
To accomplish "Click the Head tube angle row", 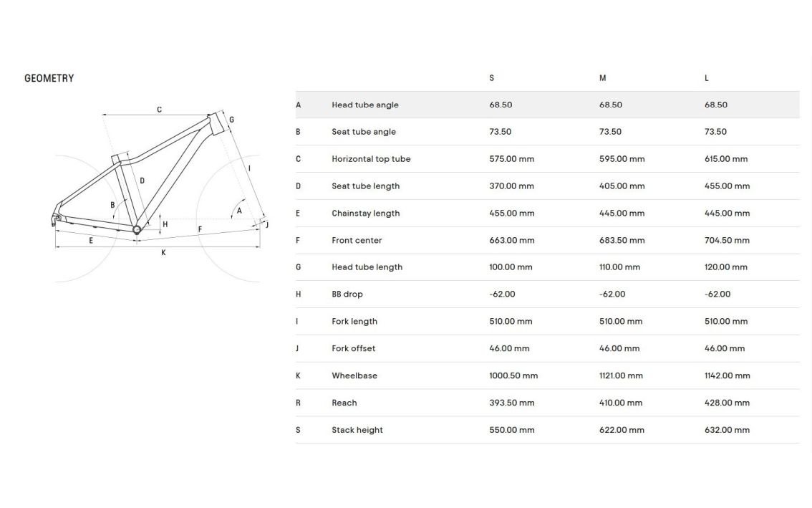I will click(x=547, y=105).
